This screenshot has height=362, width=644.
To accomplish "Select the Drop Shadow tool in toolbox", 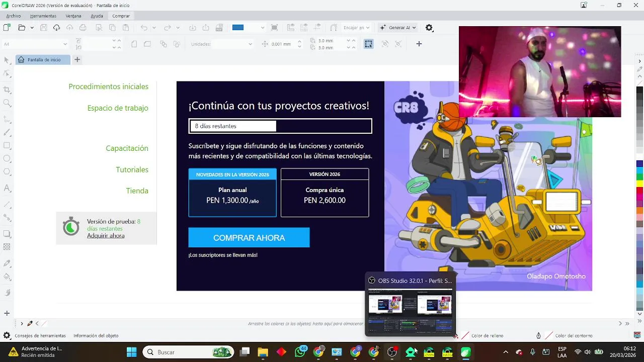I will [7, 234].
